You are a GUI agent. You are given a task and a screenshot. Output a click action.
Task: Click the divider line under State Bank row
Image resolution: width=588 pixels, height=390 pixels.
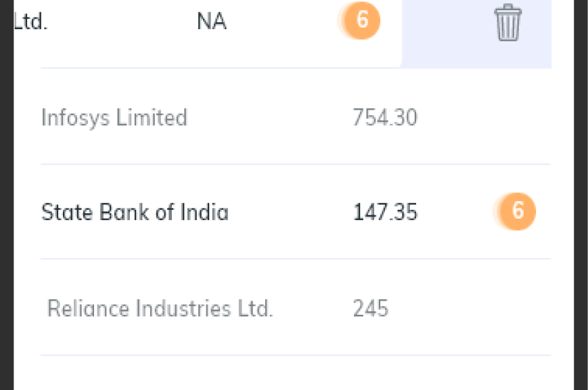pos(296,259)
